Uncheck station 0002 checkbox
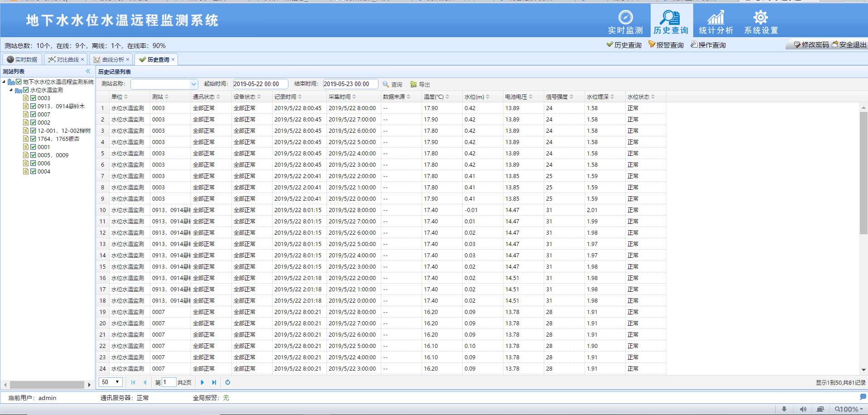Image resolution: width=868 pixels, height=415 pixels. 33,122
